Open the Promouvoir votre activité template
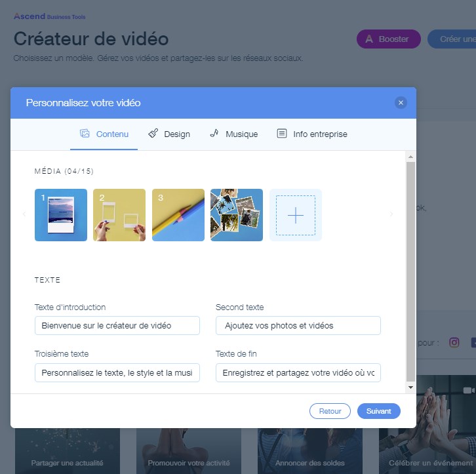Image resolution: width=476 pixels, height=474 pixels. 189,451
